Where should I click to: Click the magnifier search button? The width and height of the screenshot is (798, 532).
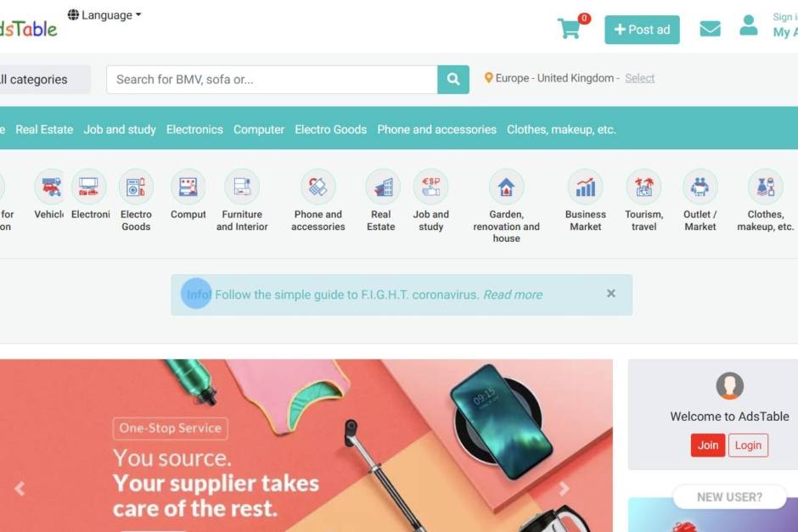pos(453,80)
